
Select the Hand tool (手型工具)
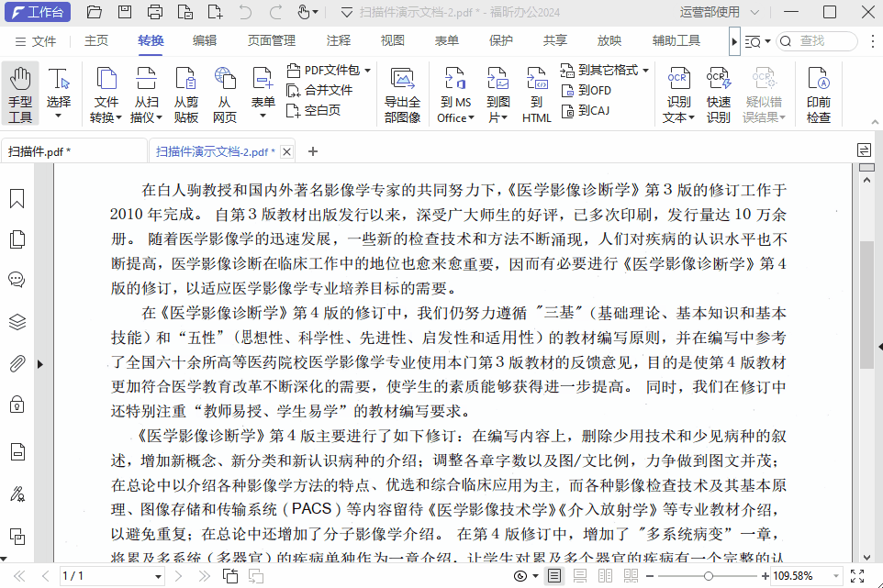pos(19,92)
